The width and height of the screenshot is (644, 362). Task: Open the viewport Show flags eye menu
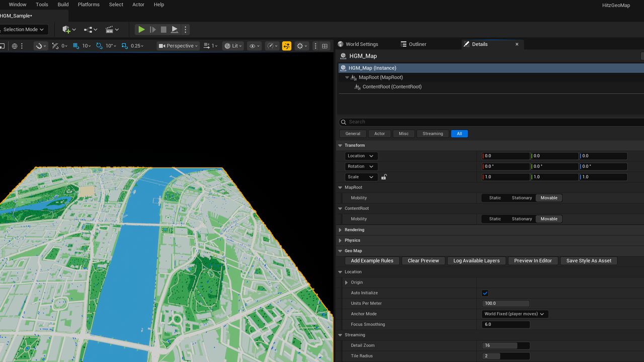click(x=255, y=46)
